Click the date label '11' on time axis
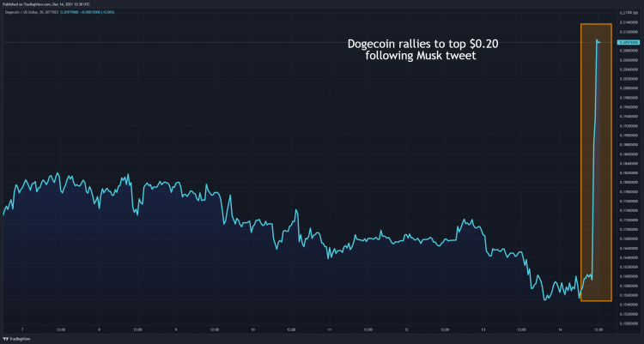644x344 pixels. (x=330, y=329)
